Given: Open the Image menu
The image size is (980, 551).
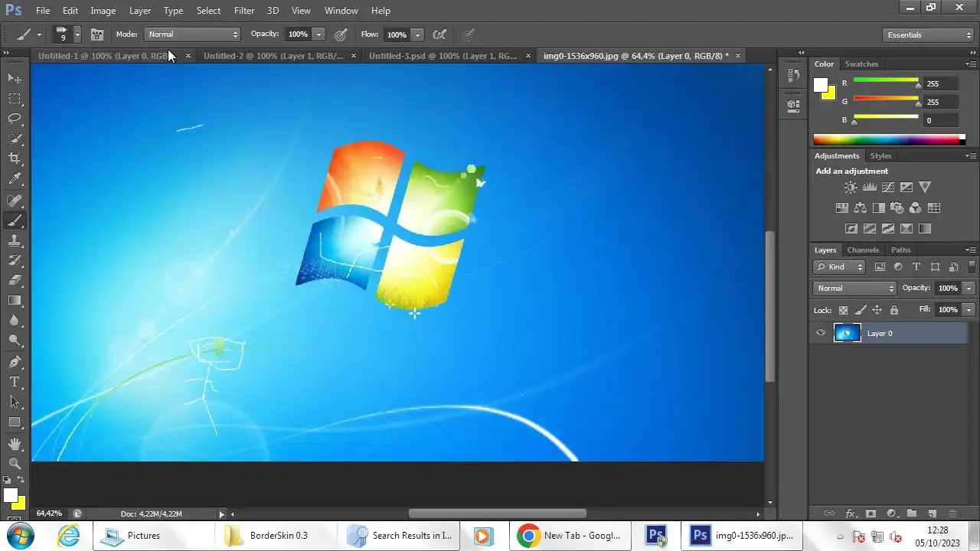Looking at the screenshot, I should pyautogui.click(x=103, y=11).
